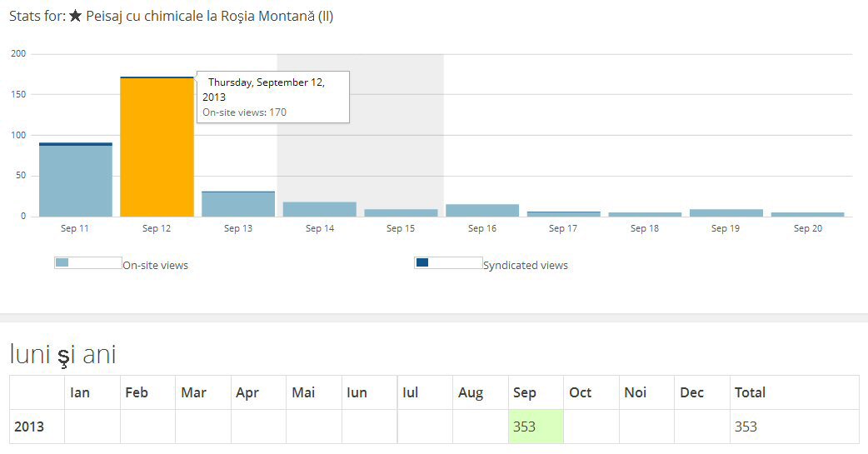Click the Sep 20 views bar
The width and height of the screenshot is (868, 454).
[807, 214]
